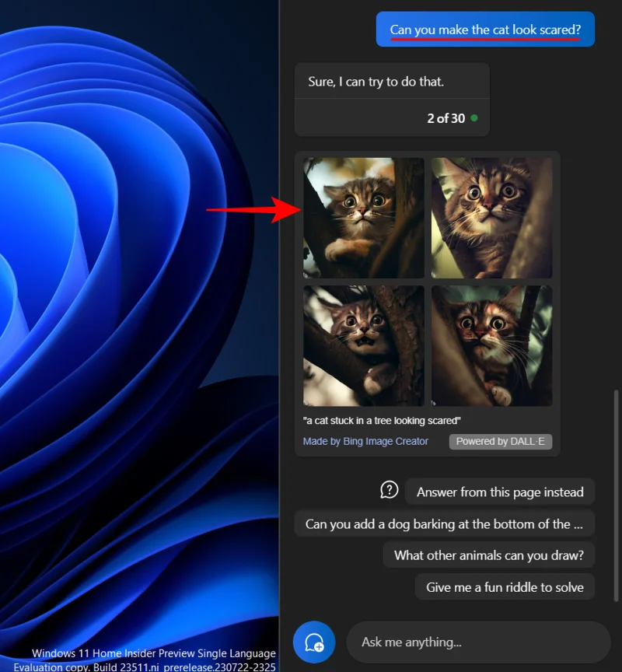Viewport: 622px width, 672px height.
Task: Open the scared cat clinging to trunk image
Action: pyautogui.click(x=364, y=218)
